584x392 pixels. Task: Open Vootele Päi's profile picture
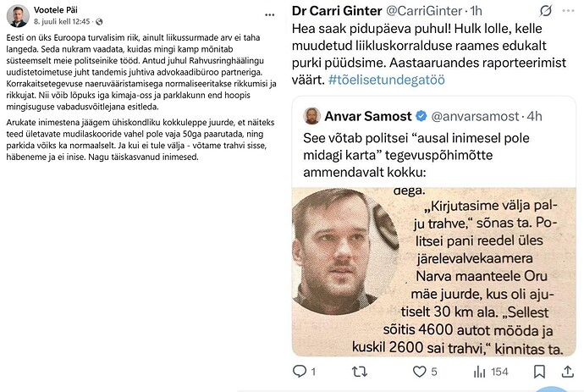point(18,15)
